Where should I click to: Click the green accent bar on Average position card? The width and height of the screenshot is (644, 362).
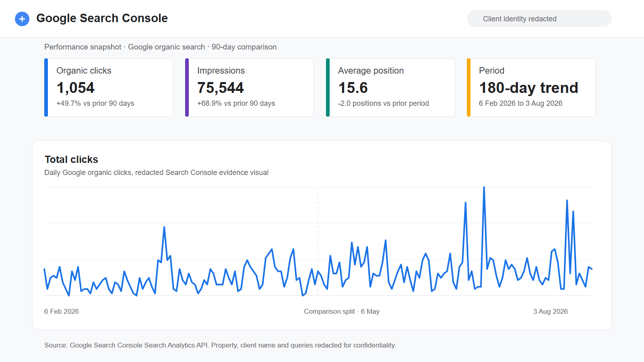pos(328,88)
